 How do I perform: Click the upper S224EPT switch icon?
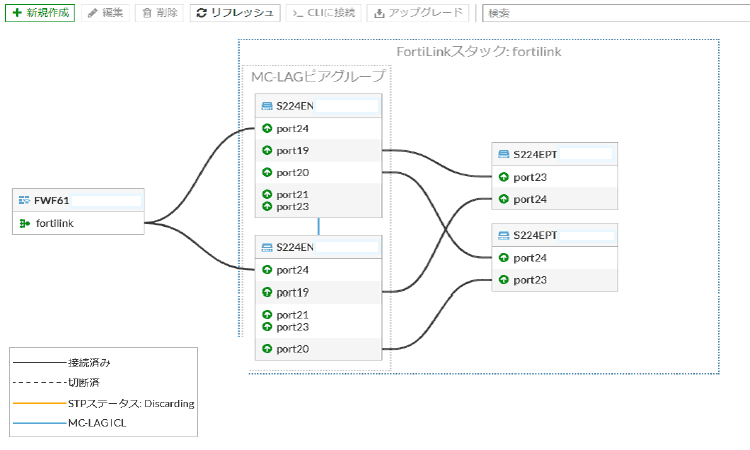pyautogui.click(x=504, y=154)
